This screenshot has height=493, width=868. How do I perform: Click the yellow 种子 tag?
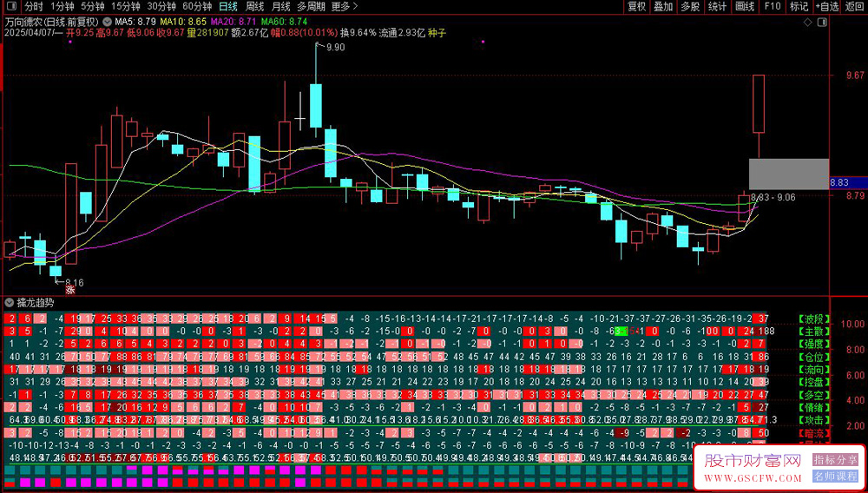pos(437,33)
